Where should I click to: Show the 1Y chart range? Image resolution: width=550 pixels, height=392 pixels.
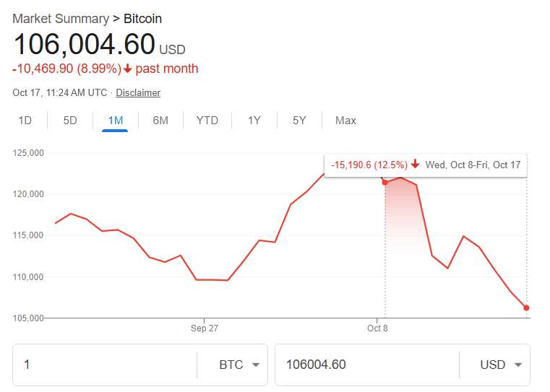click(254, 121)
